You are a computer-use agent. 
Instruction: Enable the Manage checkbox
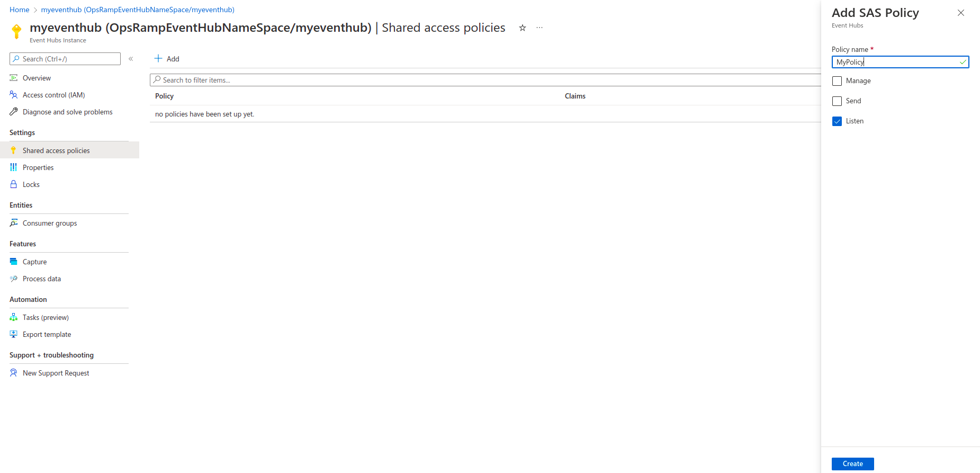(x=837, y=81)
